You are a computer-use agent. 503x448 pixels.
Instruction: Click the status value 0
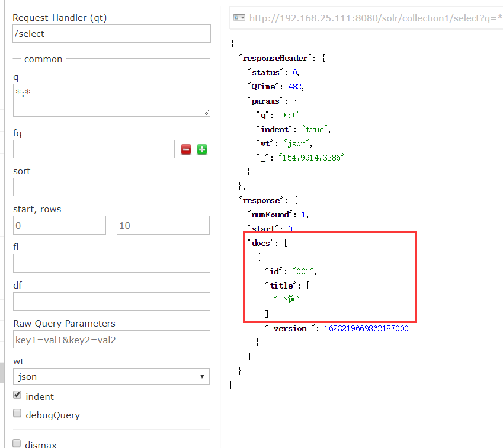[x=295, y=72]
